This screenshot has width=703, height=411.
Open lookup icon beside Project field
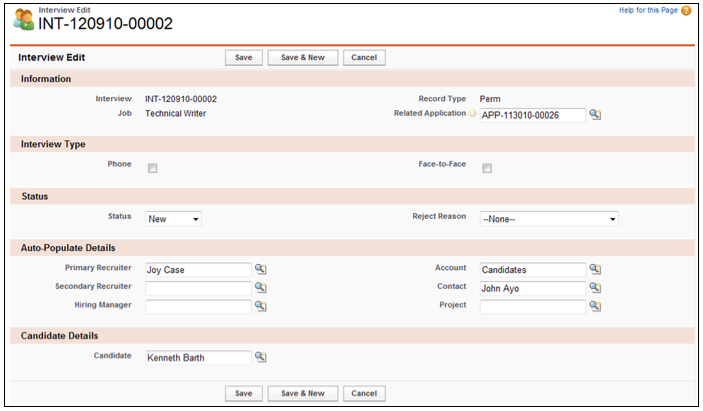pos(595,306)
